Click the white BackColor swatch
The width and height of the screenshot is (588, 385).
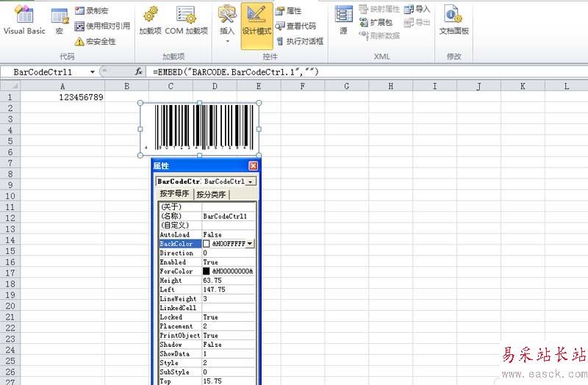tap(207, 244)
